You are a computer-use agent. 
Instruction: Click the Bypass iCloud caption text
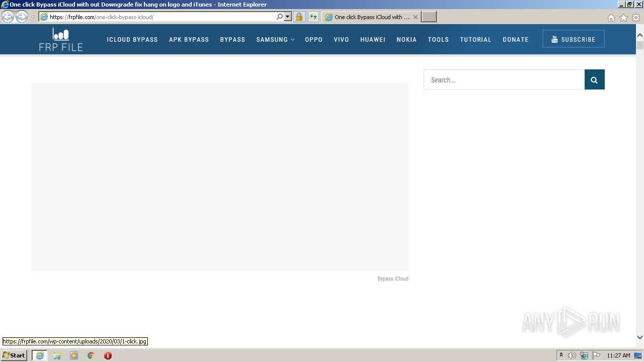393,279
